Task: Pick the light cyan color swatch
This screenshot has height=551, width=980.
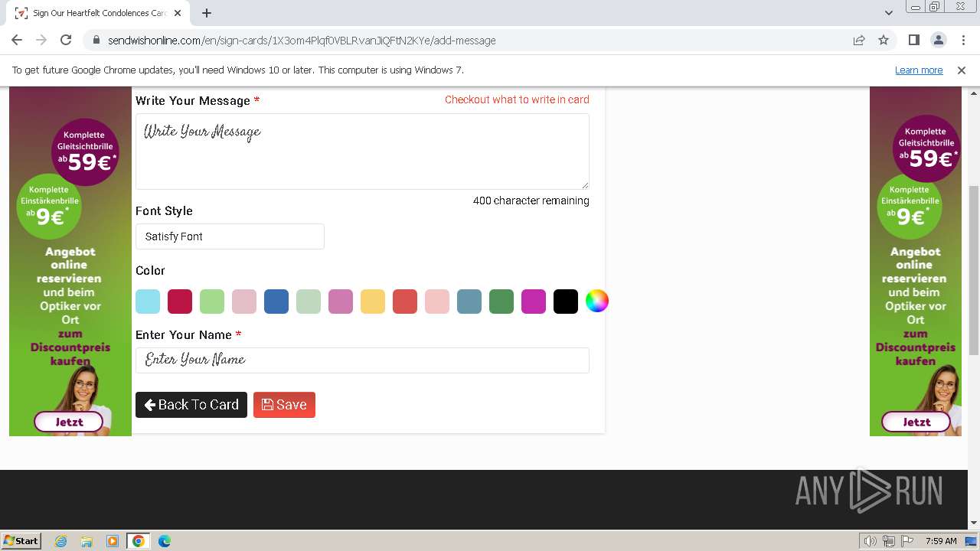Action: coord(148,302)
